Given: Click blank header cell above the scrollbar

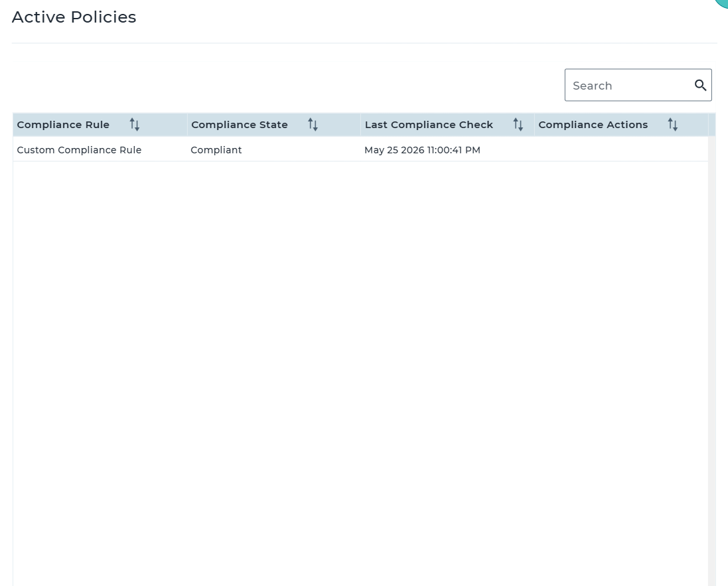Looking at the screenshot, I should point(712,125).
